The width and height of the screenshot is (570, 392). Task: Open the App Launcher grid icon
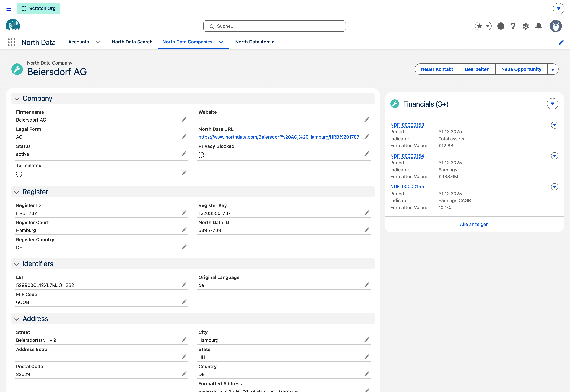tap(12, 42)
